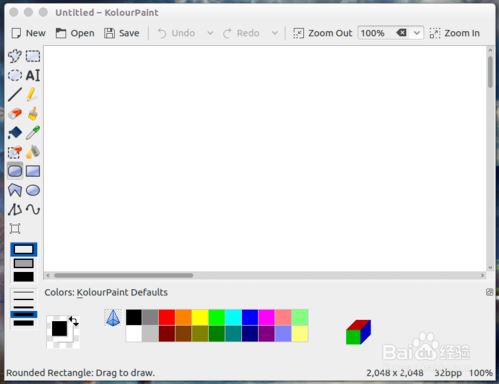Image resolution: width=499 pixels, height=384 pixels.
Task: Select the Flood Fill tool
Action: pos(15,133)
